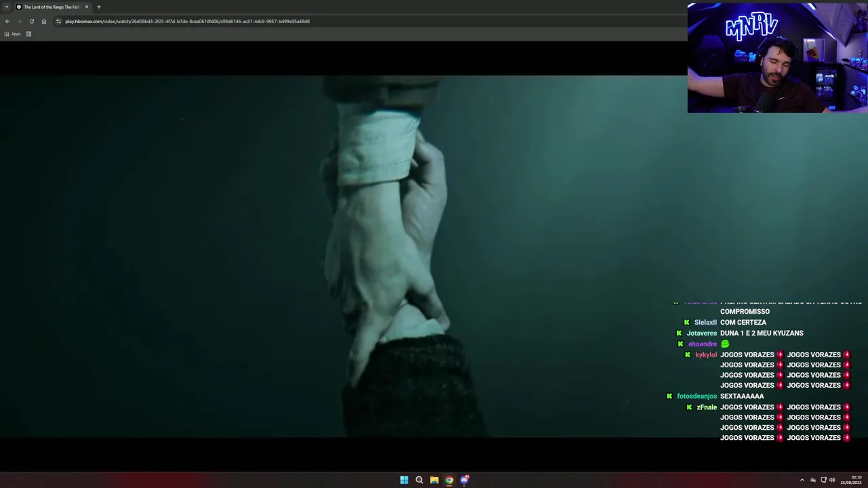
Task: Go to the browser home page
Action: [44, 21]
